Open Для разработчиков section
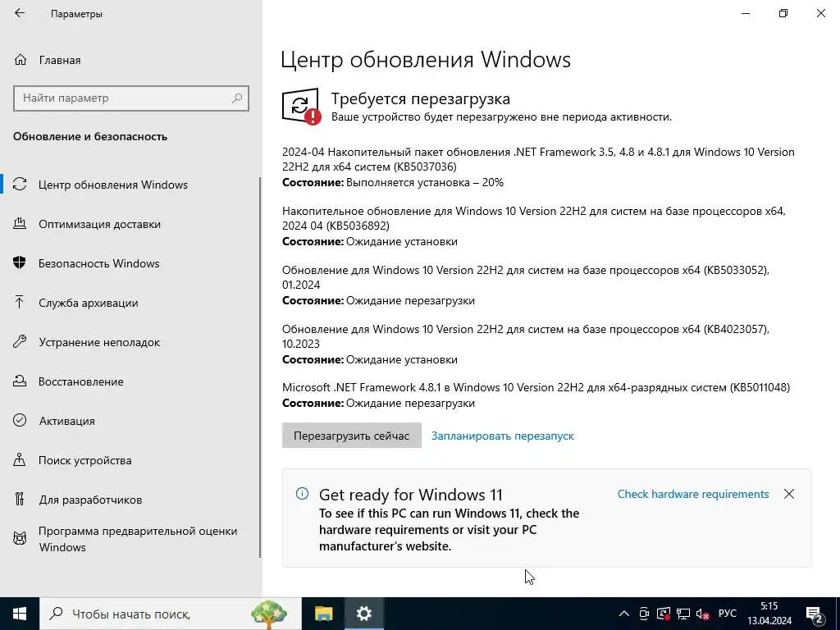This screenshot has height=630, width=840. [90, 500]
